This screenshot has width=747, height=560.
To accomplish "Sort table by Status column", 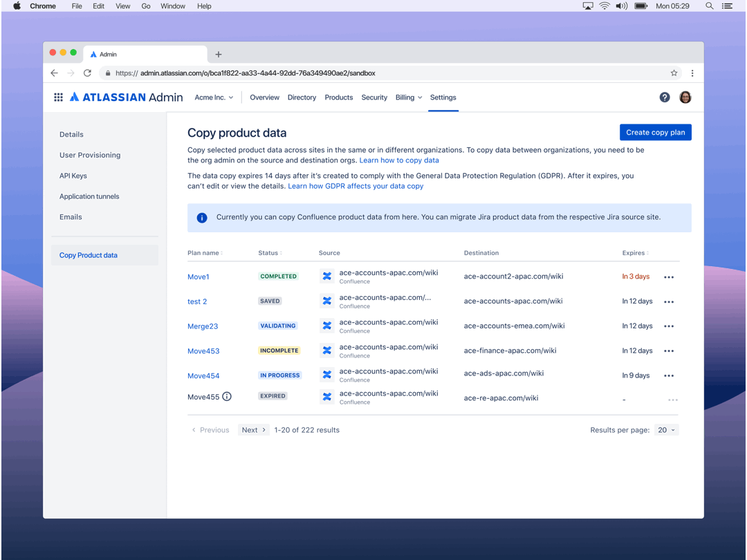I will point(270,253).
